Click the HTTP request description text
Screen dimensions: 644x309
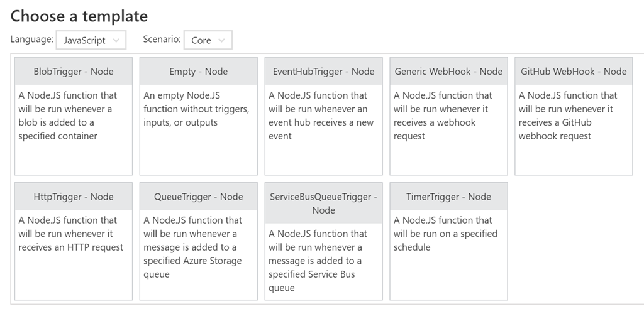[70, 234]
